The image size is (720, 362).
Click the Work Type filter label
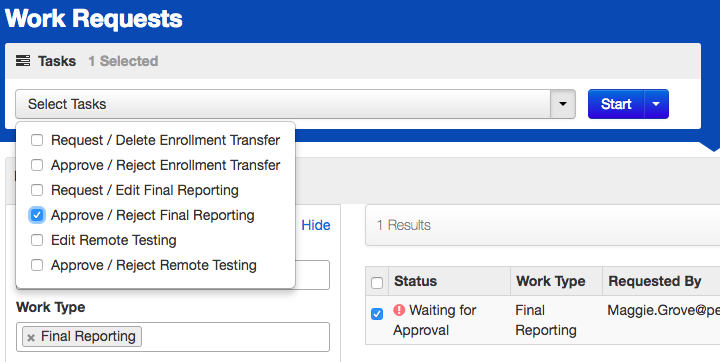[51, 307]
